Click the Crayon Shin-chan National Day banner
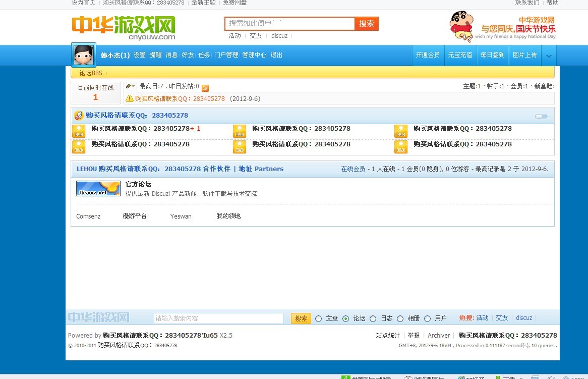Screen dimensions: 588x379 pyautogui.click(x=502, y=26)
